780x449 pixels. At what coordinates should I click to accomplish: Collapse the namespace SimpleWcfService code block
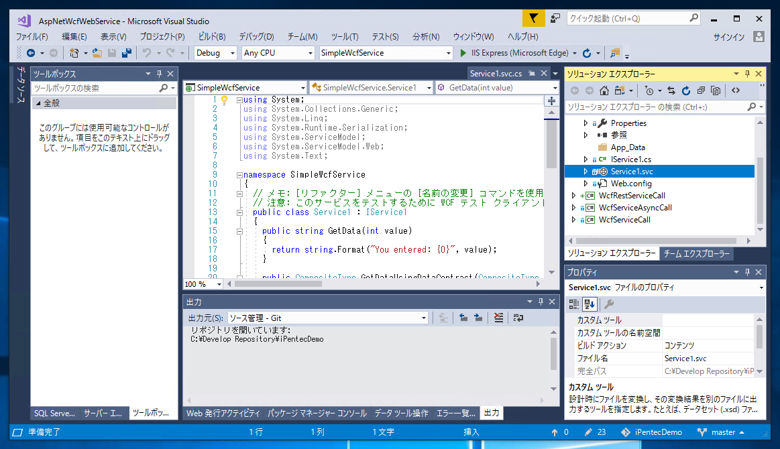[x=239, y=175]
